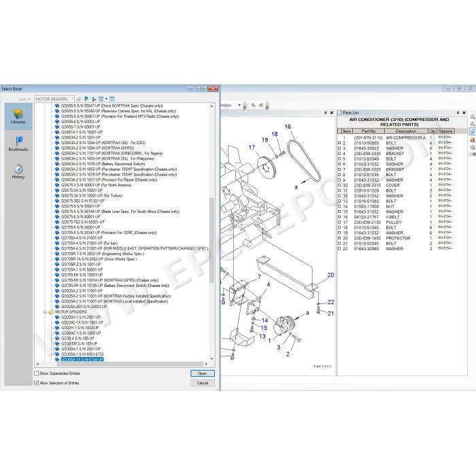Image resolution: width=476 pixels, height=476 pixels.
Task: Click book icon beside GD655-6 S/N 60001-UP
Action: pyautogui.click(x=57, y=122)
